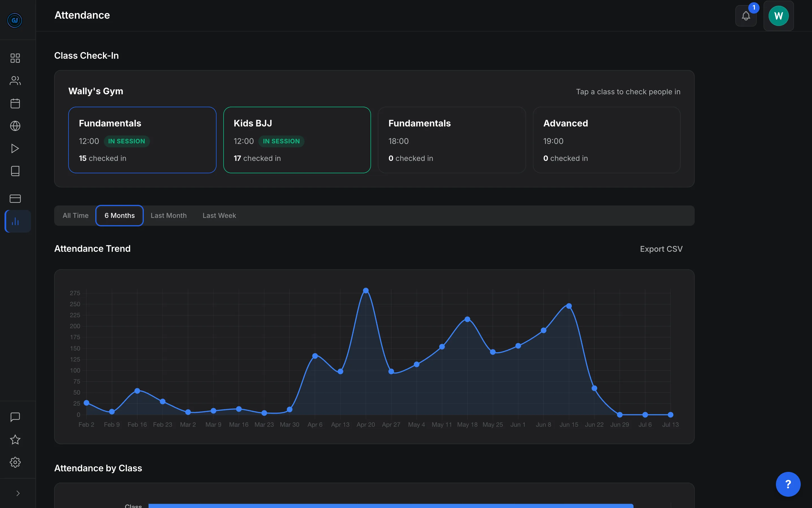Viewport: 812px width, 508px height.
Task: Open the book curriculum icon in sidebar
Action: (x=15, y=171)
